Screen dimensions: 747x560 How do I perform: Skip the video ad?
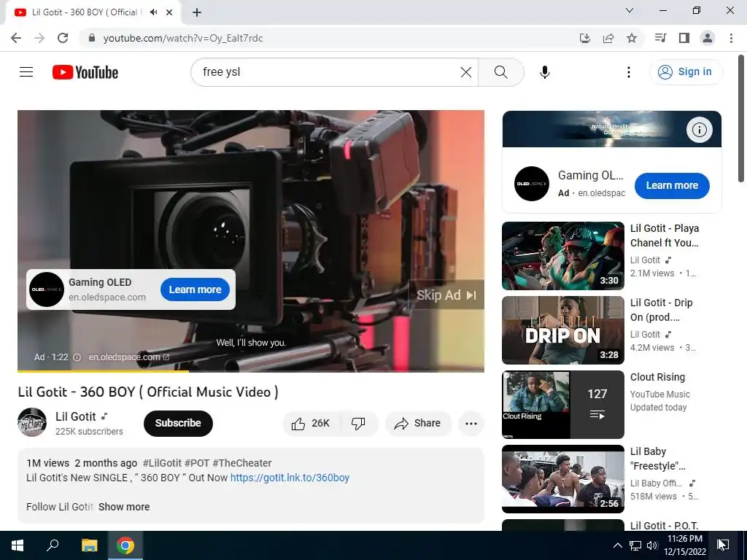(446, 295)
